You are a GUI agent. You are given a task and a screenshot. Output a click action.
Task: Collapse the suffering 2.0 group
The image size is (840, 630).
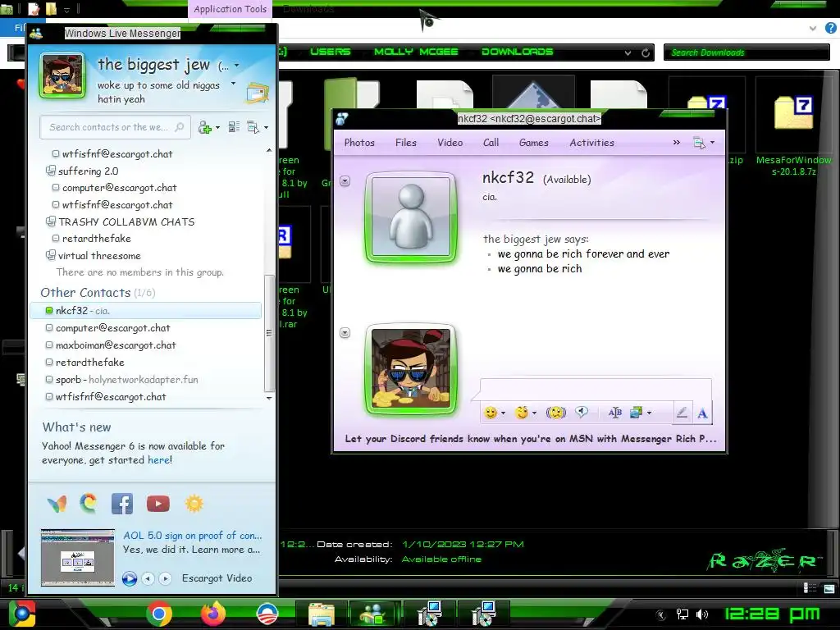50,171
